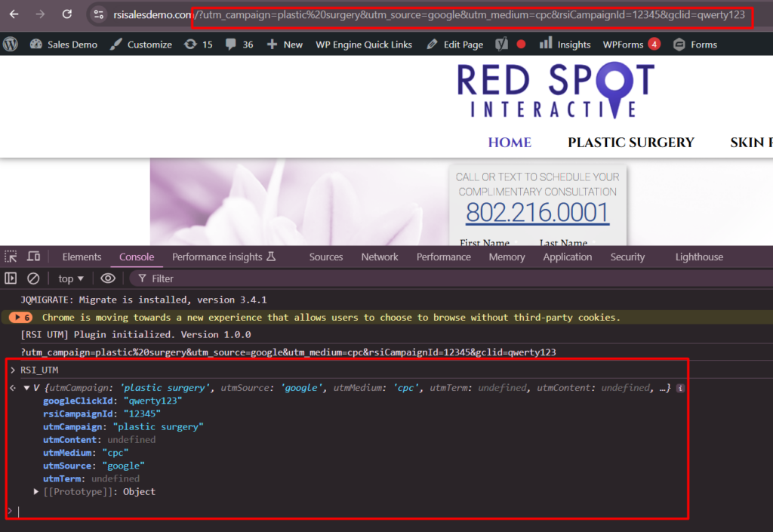The image size is (773, 532).
Task: Click the Red Spot Interactive logo
Action: tap(556, 91)
